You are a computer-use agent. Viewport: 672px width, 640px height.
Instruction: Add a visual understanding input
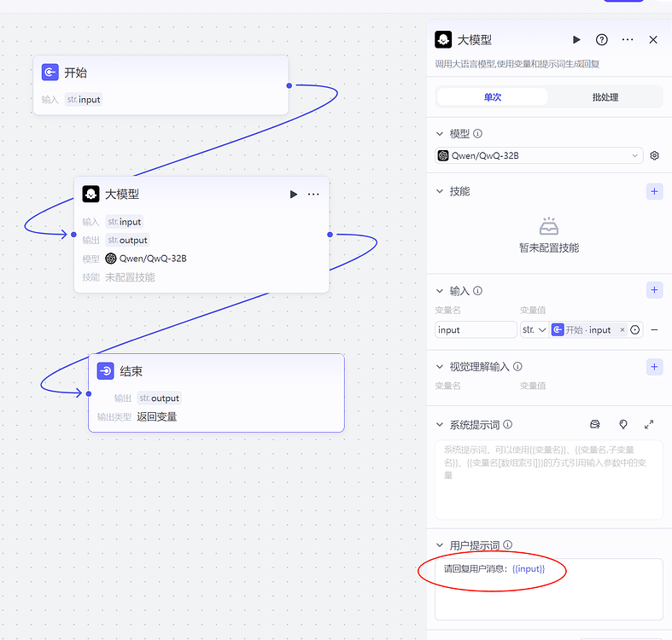654,367
